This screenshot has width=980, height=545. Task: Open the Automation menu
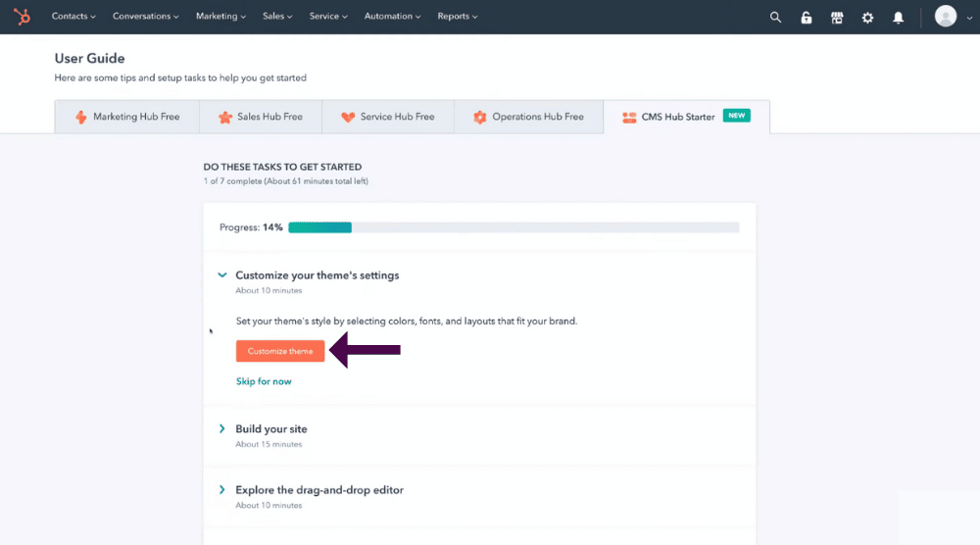[x=393, y=17]
